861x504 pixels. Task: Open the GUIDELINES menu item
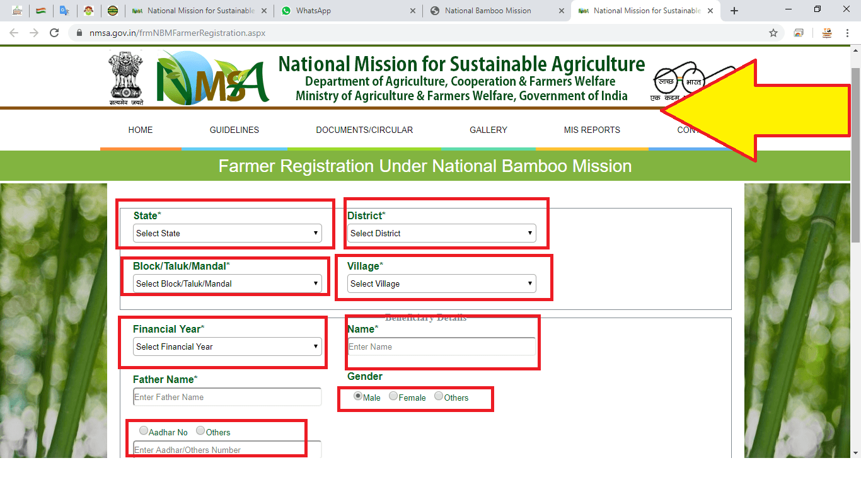[234, 130]
